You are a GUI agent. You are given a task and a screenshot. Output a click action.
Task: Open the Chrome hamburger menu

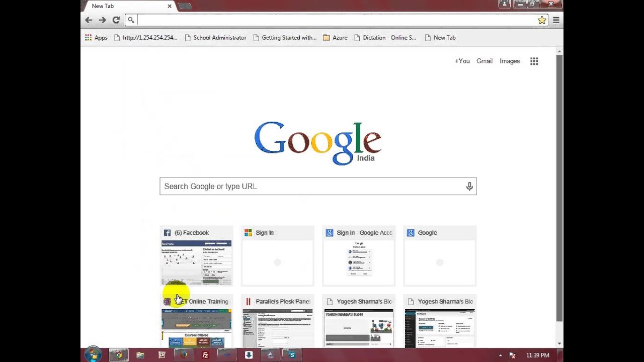click(556, 20)
